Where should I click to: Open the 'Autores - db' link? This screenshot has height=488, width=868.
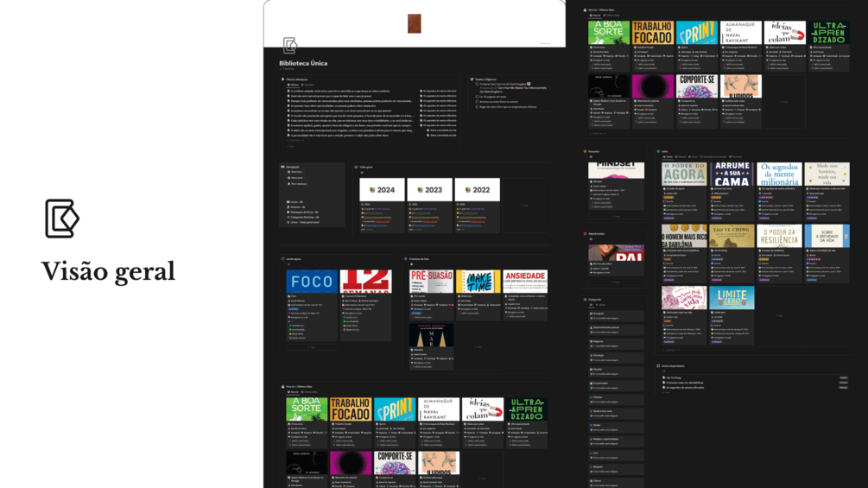pyautogui.click(x=296, y=207)
